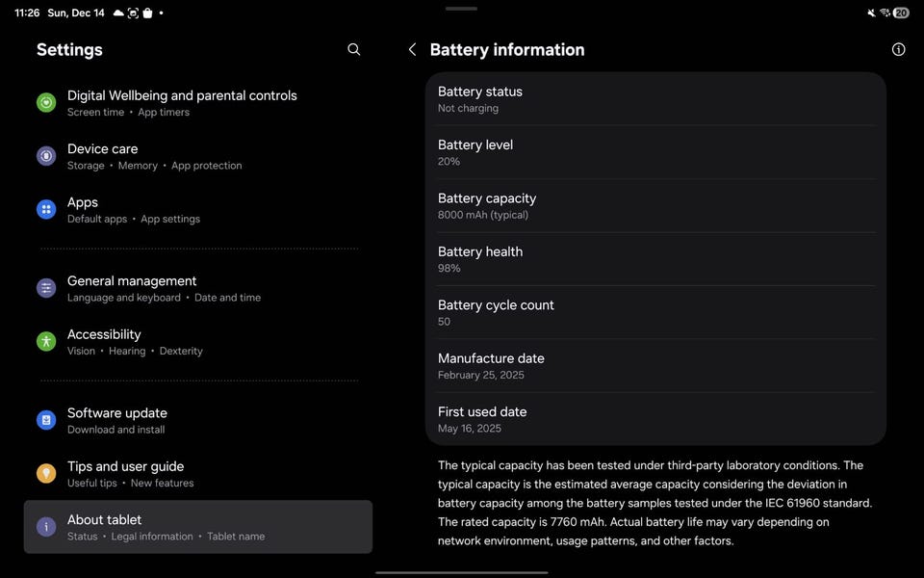Open Digital Wellbeing and parental controls
Image resolution: width=924 pixels, height=578 pixels.
coord(182,102)
